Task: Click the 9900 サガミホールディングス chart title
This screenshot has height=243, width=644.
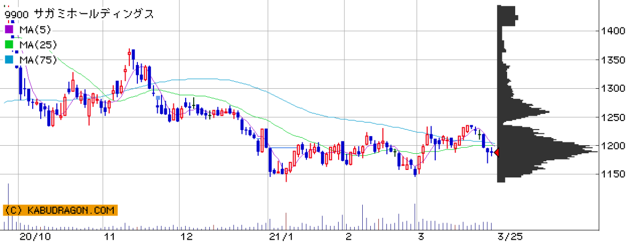Action: point(79,15)
